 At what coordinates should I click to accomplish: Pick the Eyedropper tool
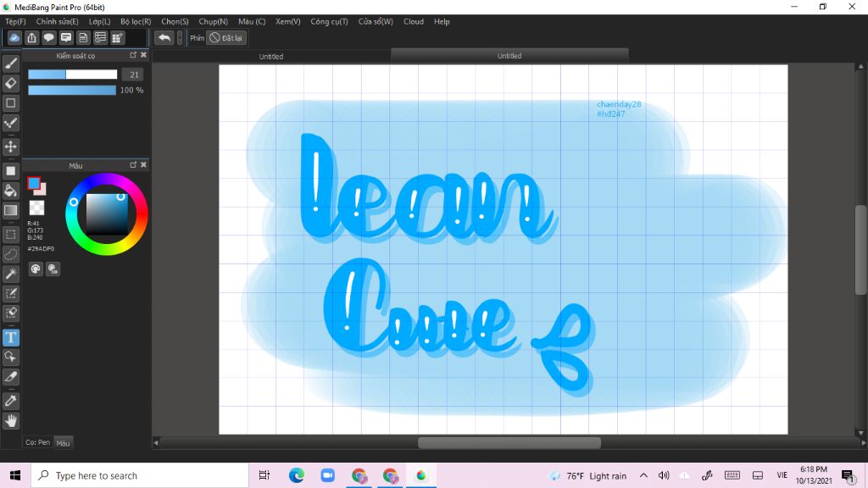point(10,401)
